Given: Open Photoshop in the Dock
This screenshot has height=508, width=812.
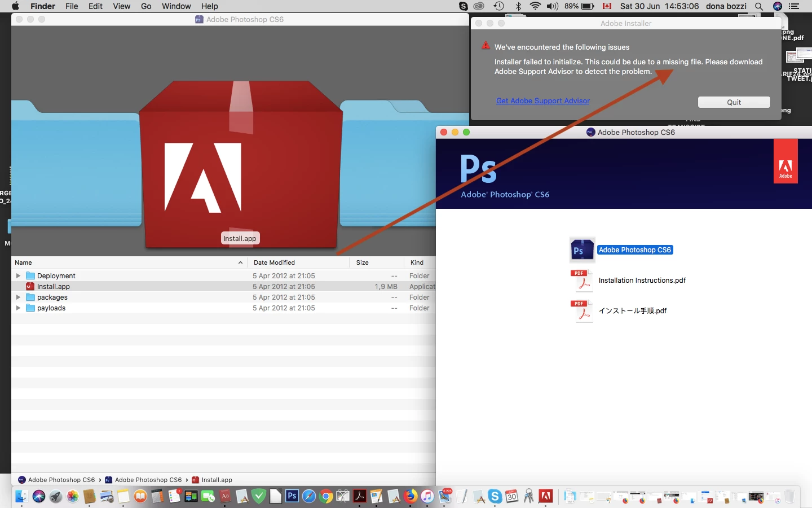Looking at the screenshot, I should tap(292, 496).
